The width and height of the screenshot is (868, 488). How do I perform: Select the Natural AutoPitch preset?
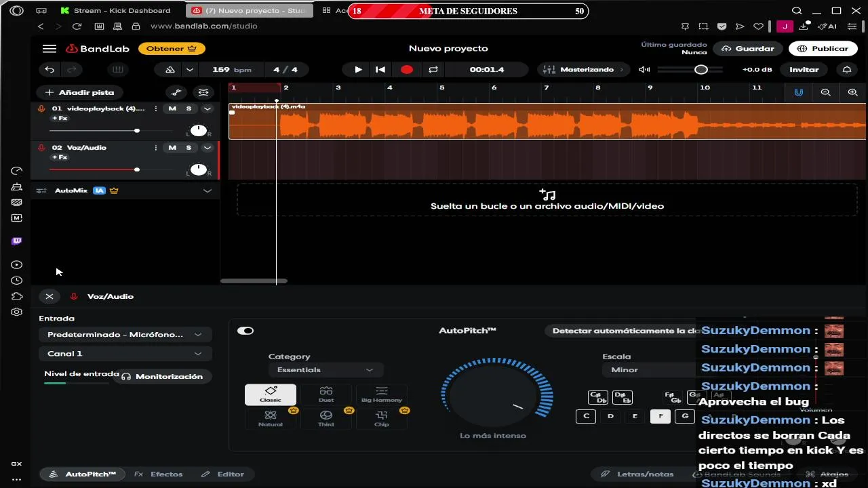coord(271,418)
